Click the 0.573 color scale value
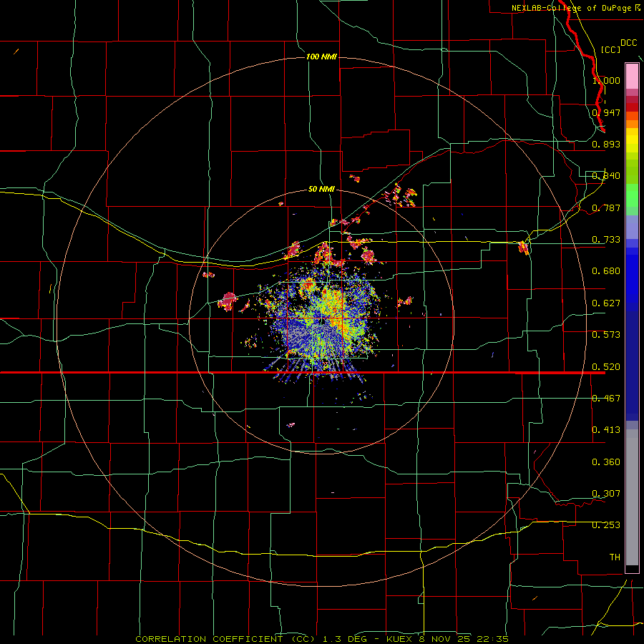This screenshot has height=644, width=644. 606,335
